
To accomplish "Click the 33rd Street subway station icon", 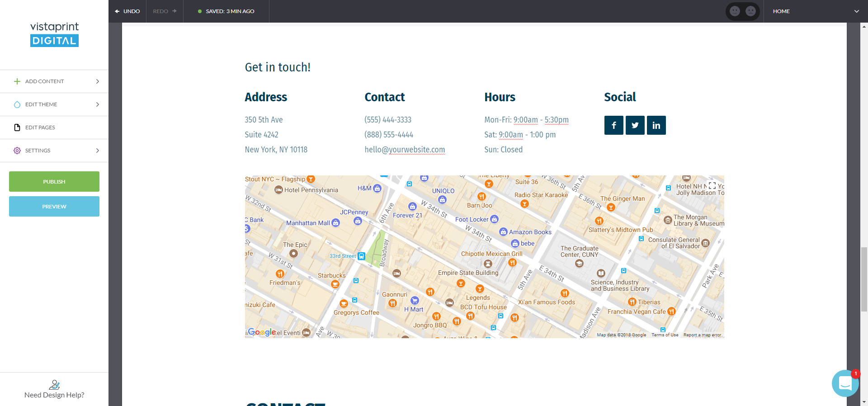I will pos(361,256).
